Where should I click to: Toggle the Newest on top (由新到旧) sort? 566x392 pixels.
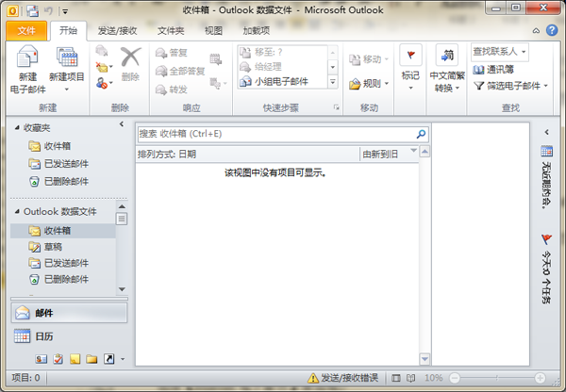389,155
